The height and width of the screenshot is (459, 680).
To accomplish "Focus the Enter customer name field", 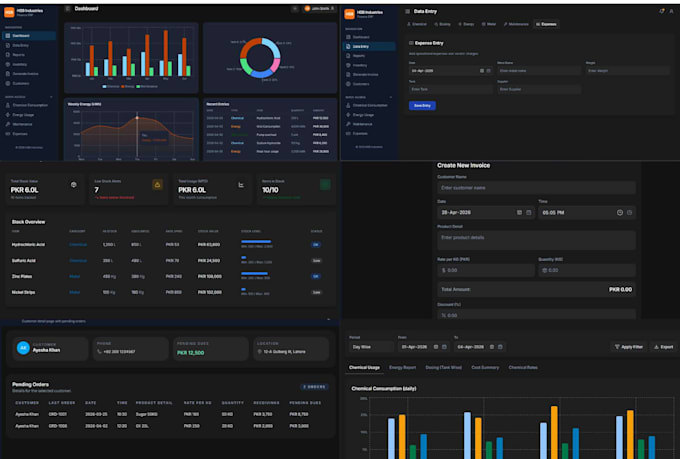I will point(536,188).
